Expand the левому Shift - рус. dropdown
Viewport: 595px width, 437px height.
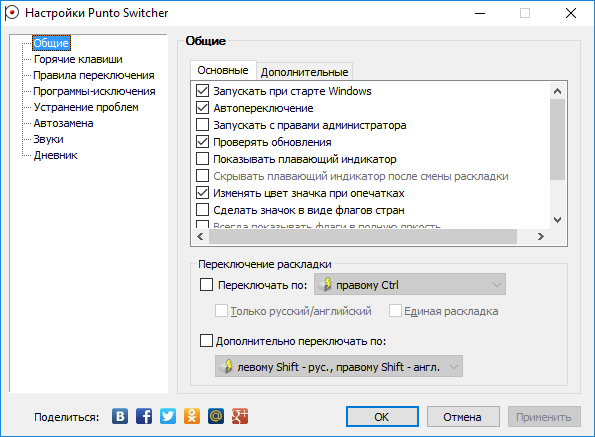[x=338, y=366]
